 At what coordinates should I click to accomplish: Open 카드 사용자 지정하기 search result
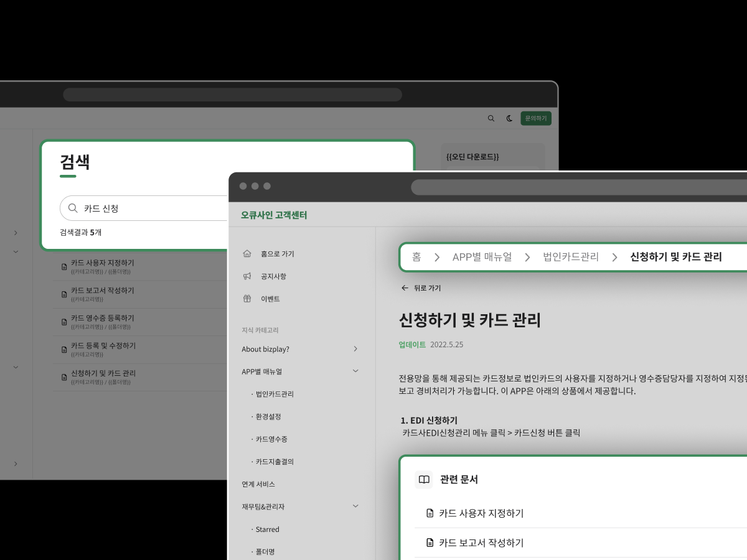(102, 263)
